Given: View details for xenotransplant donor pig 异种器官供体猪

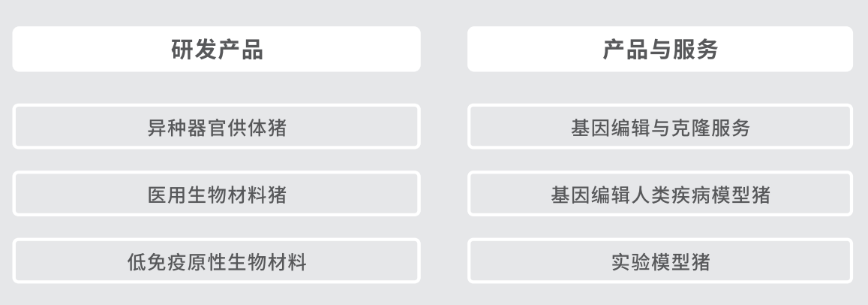Looking at the screenshot, I should (217, 126).
